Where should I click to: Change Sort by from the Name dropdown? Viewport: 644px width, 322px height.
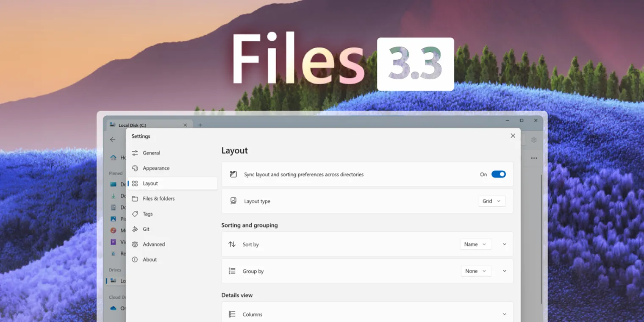[475, 244]
